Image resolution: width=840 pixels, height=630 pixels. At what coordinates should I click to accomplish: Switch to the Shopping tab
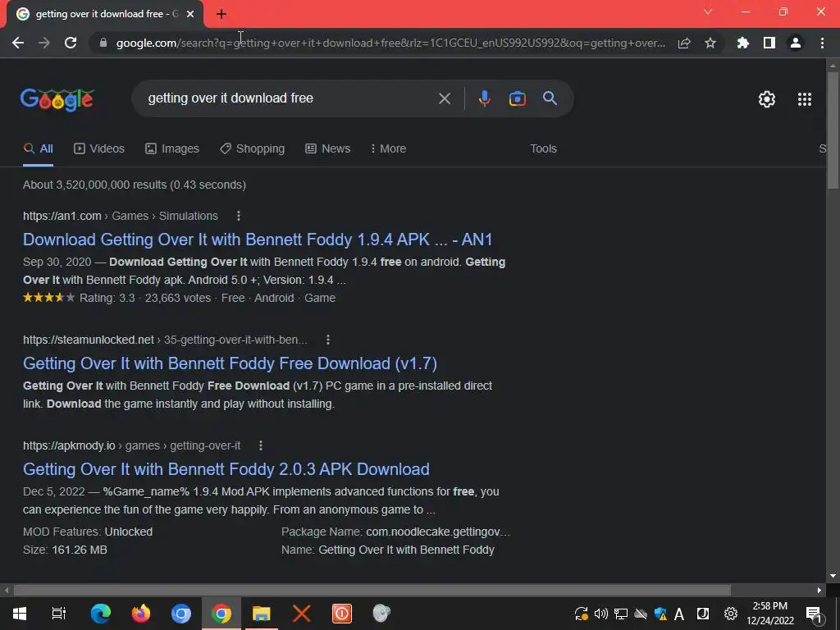[x=253, y=149]
